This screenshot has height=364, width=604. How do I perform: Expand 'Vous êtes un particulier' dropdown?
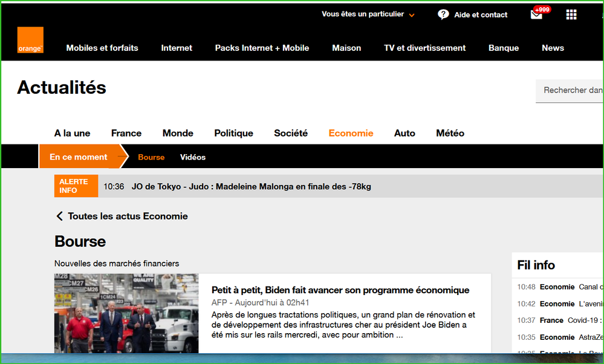(412, 15)
